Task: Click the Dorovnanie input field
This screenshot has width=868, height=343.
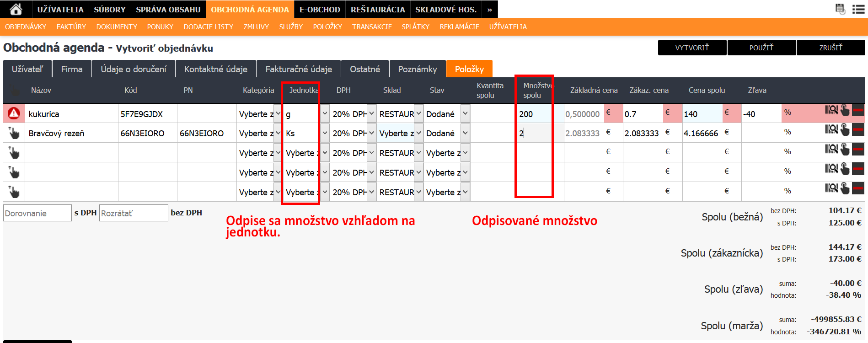Action: click(37, 213)
